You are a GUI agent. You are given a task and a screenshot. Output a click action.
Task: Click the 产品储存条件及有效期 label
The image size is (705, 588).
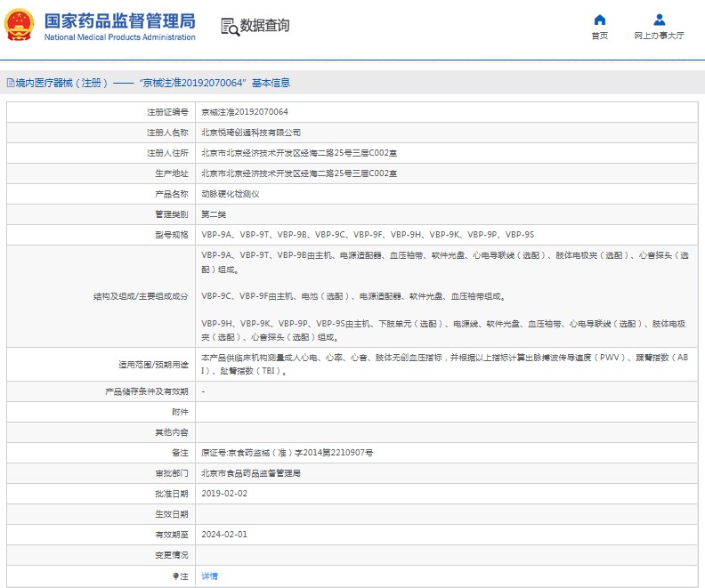[x=147, y=391]
